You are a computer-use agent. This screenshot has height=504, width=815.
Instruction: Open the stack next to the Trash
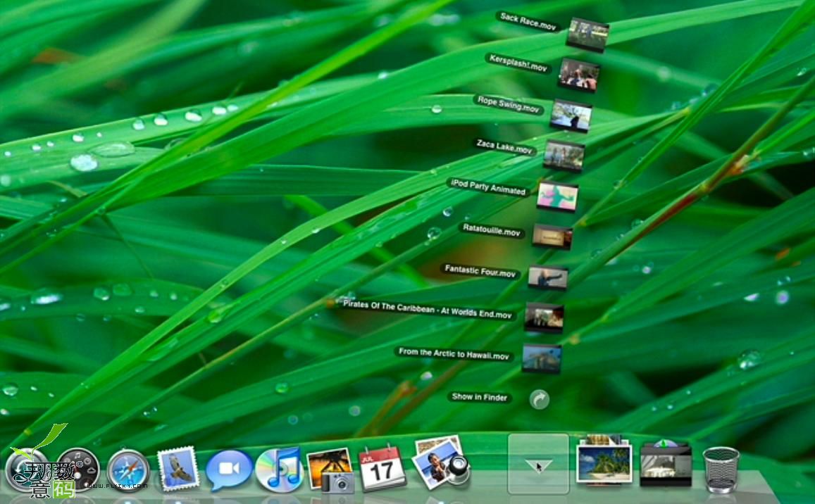[x=666, y=463]
